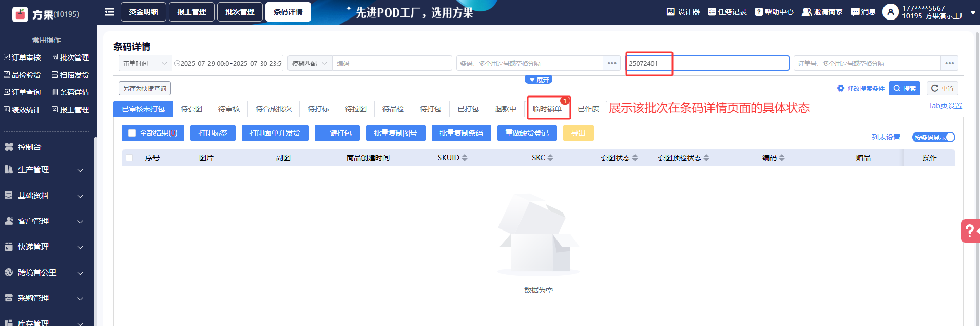Open 帮助中心 help center
The height and width of the screenshot is (326, 980).
pyautogui.click(x=774, y=12)
